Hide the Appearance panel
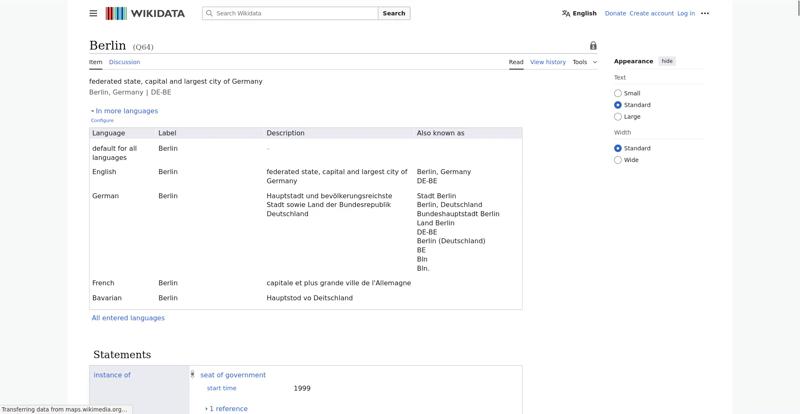This screenshot has width=800, height=414. point(667,61)
